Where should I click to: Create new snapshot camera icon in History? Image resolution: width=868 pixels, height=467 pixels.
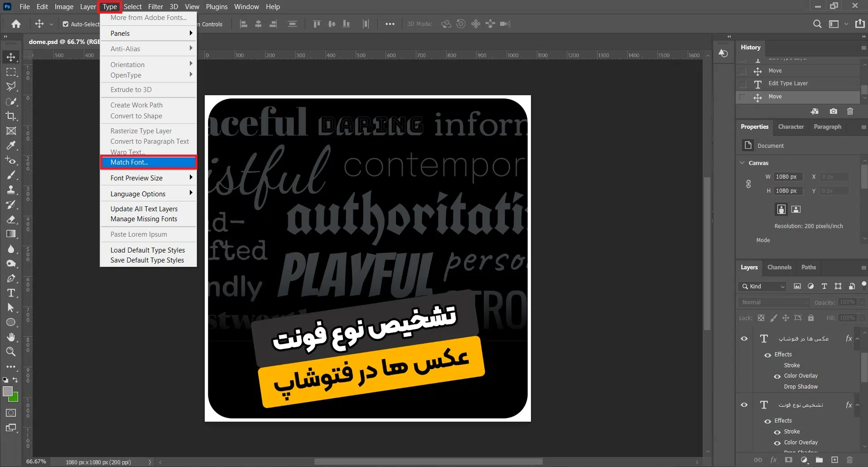coord(833,111)
